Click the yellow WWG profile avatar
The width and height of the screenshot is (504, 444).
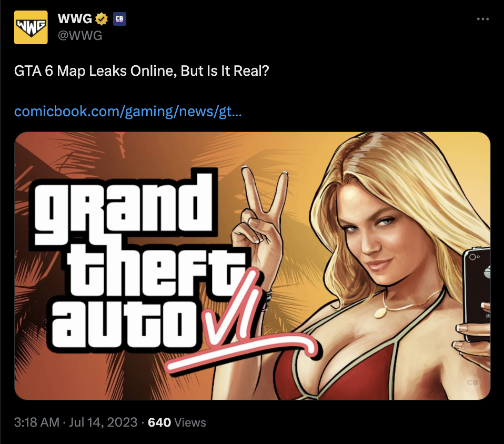click(x=31, y=27)
